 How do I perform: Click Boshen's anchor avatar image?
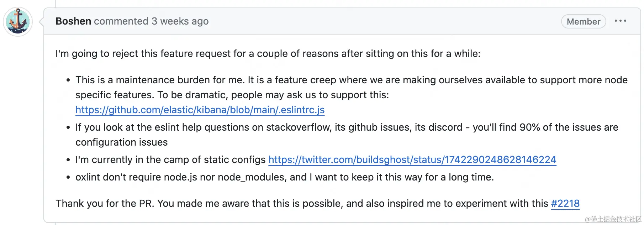click(18, 22)
